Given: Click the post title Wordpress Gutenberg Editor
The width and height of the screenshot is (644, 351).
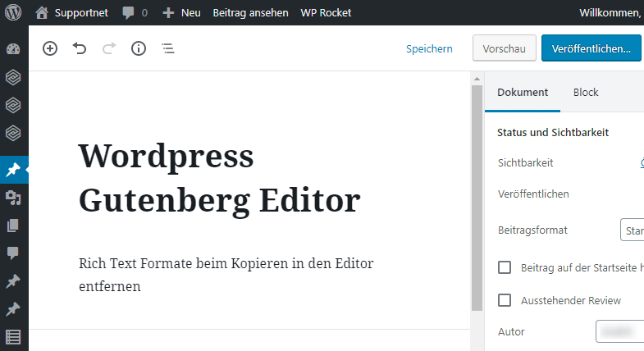Looking at the screenshot, I should pyautogui.click(x=219, y=178).
